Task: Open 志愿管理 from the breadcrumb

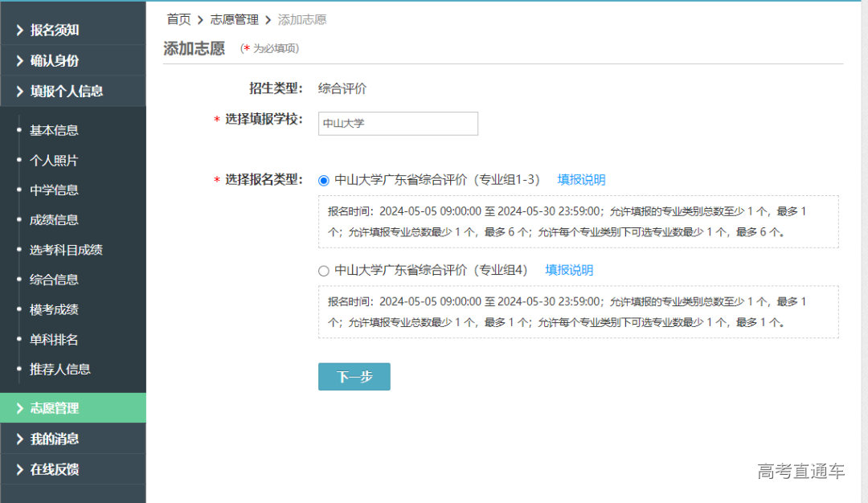Action: [x=235, y=19]
